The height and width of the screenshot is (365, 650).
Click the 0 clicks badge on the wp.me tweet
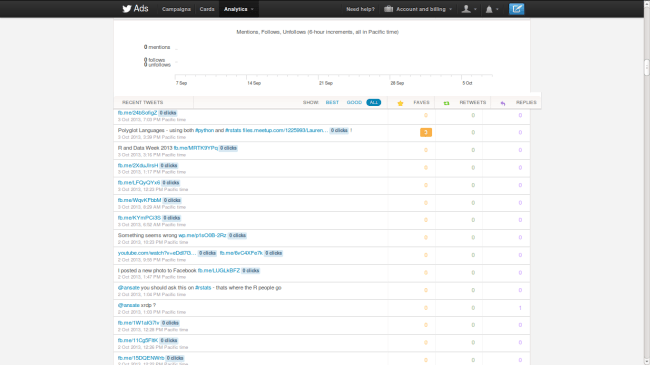point(238,235)
